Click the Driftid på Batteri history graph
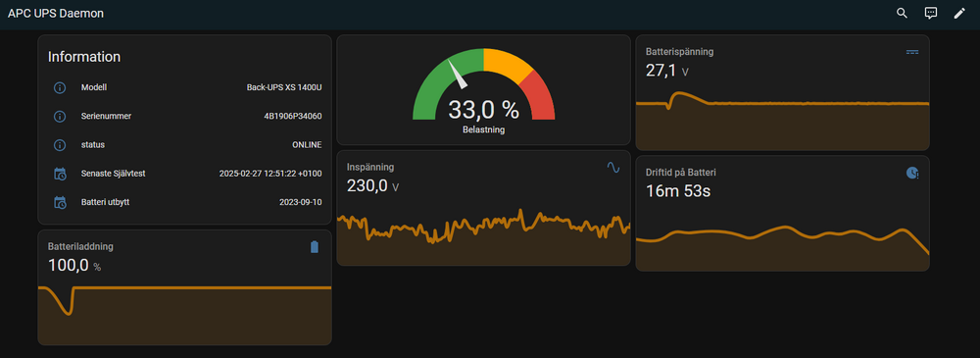This screenshot has height=358, width=980. [782, 247]
